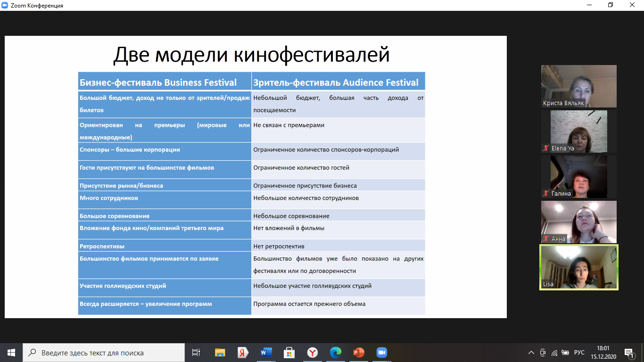Select Криста Вяльяк video thumbnail
The image size is (644, 362).
[x=579, y=86]
